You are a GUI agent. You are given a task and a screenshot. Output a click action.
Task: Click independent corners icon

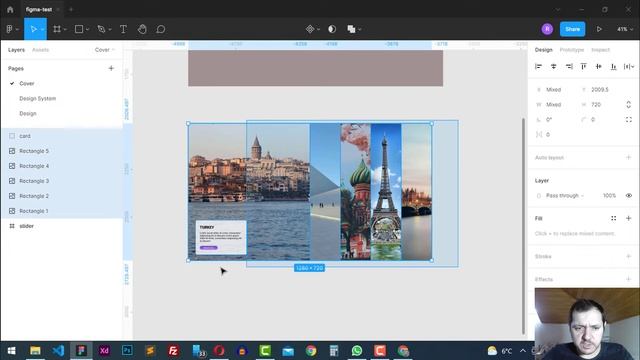point(629,120)
